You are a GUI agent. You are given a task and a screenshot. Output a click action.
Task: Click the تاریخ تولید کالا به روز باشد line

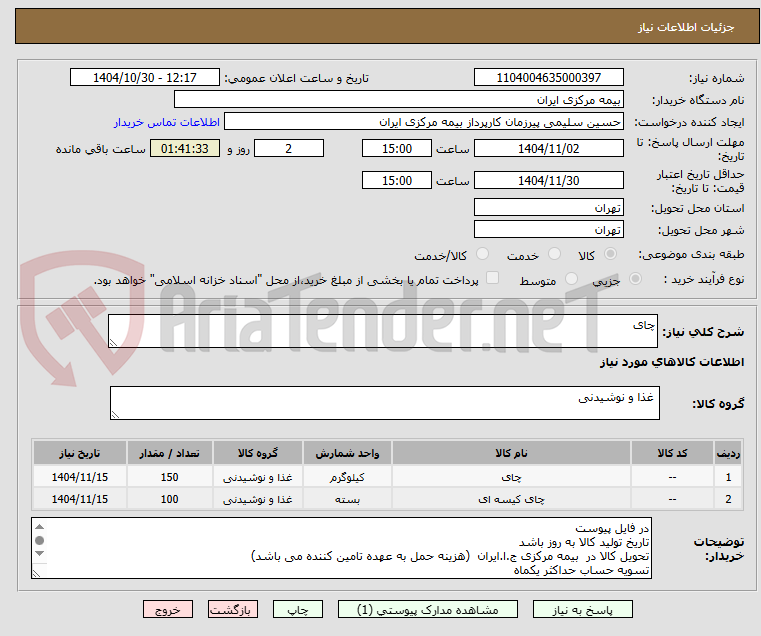coord(584,542)
